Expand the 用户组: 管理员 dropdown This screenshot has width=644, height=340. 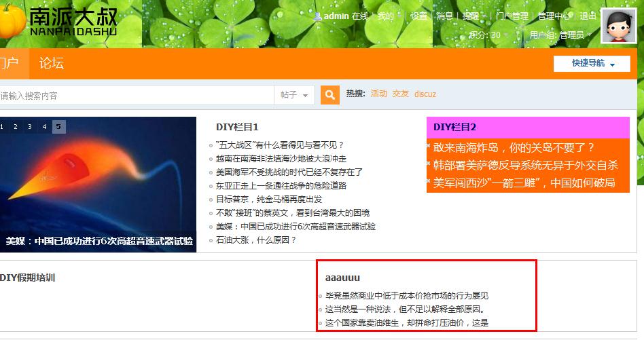[560, 35]
